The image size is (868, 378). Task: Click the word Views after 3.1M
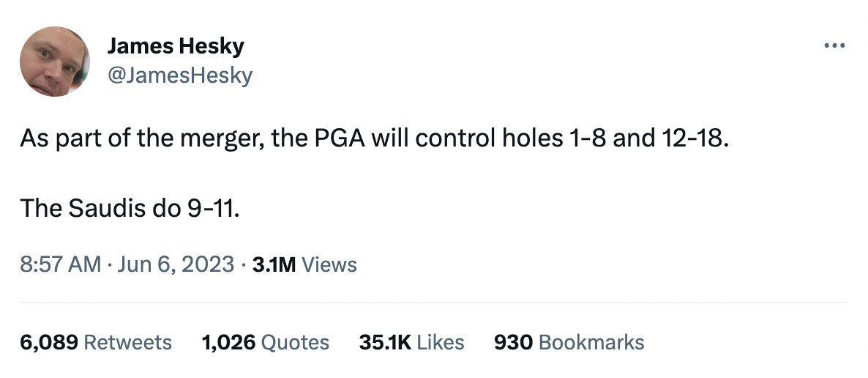329,265
